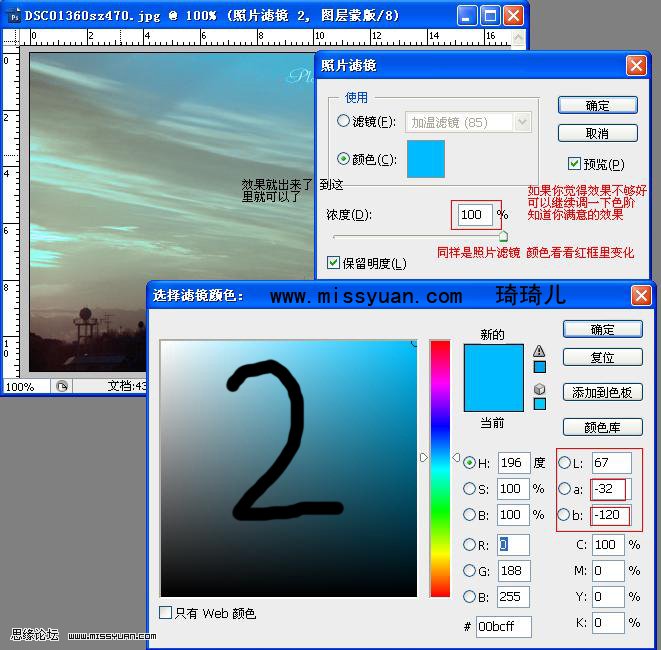Click the document zoom field showing 100%
Screen dimensions: 661x650
tap(25, 387)
